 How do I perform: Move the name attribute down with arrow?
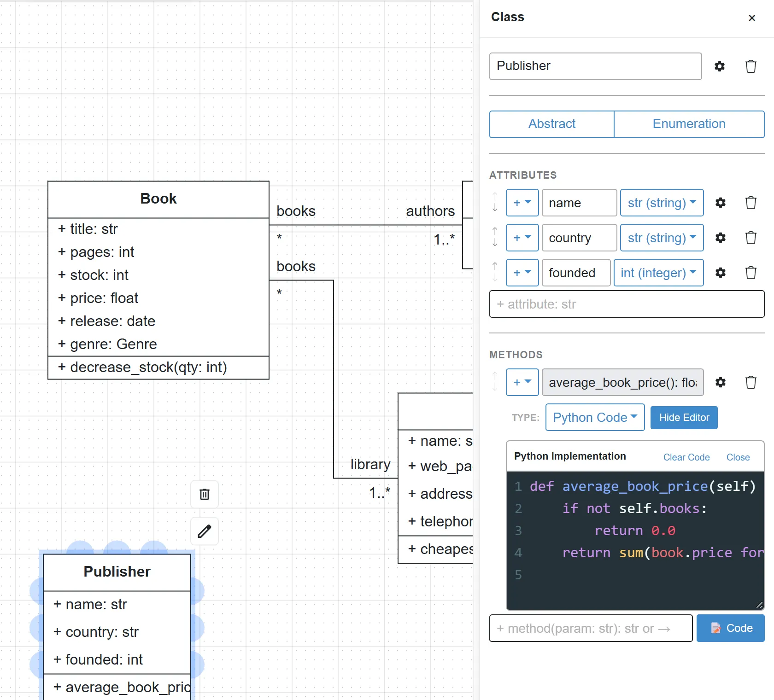(x=495, y=208)
